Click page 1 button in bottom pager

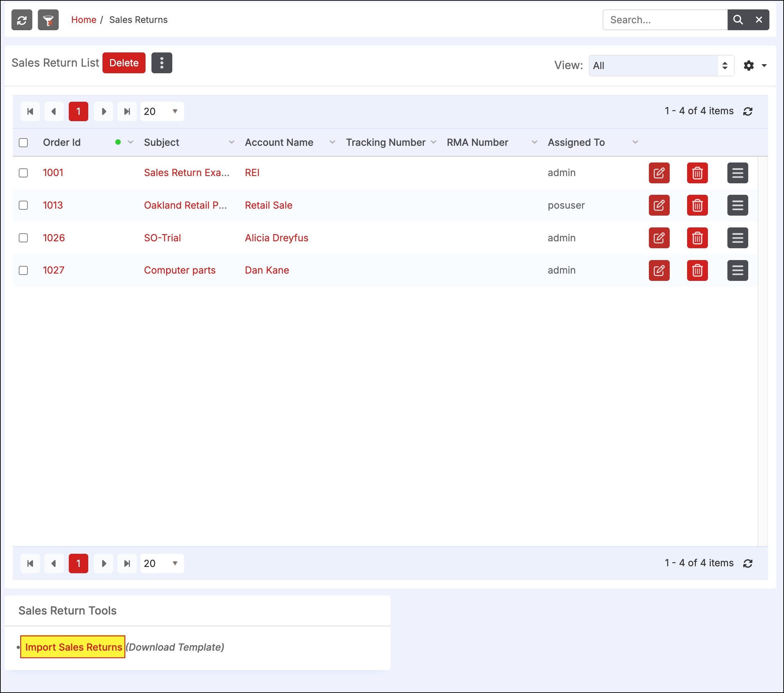tap(79, 563)
